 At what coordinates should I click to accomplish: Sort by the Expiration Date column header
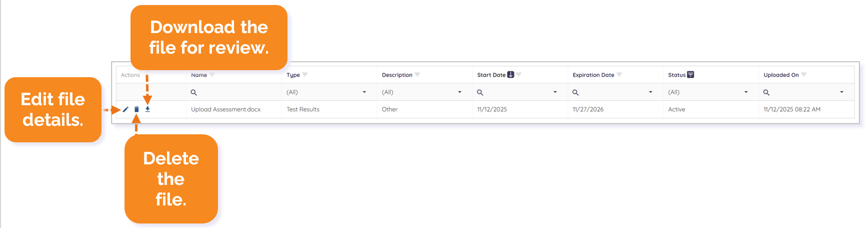click(x=593, y=75)
